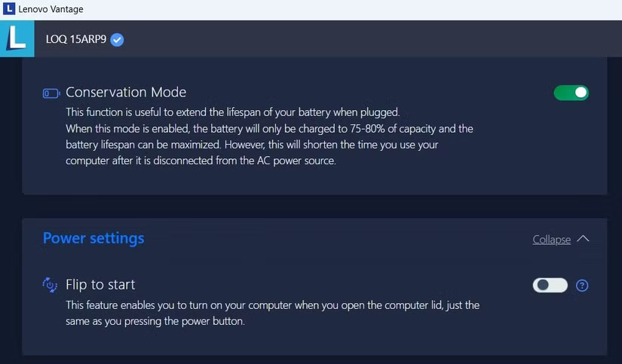Click the Conservation Mode battery icon
Viewport: 622px width, 364px height.
coord(51,93)
